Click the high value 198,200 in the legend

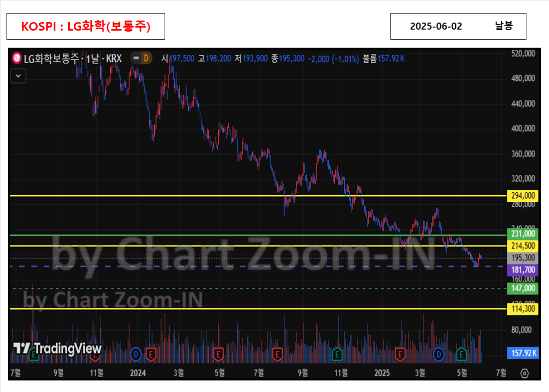pos(218,59)
